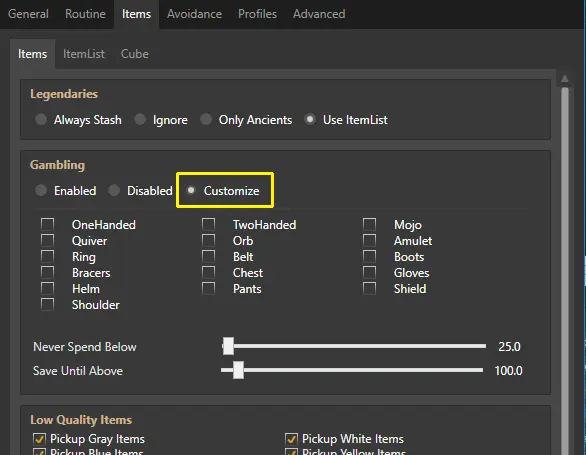This screenshot has width=586, height=455.
Task: Switch to the Cube sub-tab
Action: coord(135,54)
